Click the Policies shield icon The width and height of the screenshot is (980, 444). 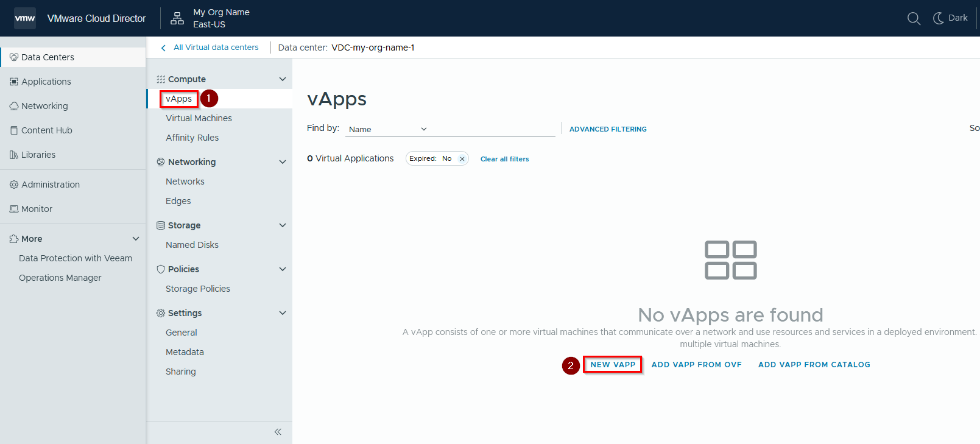(161, 269)
